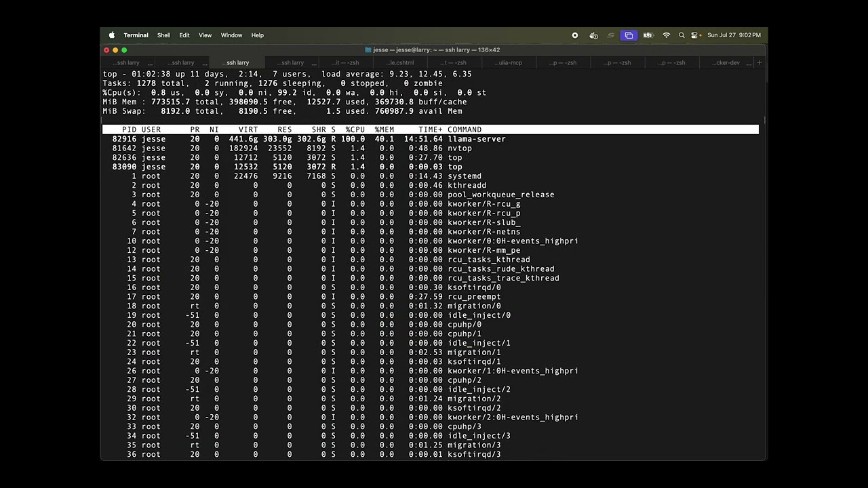Image resolution: width=868 pixels, height=488 pixels.
Task: Click the systemd process row
Action: pyautogui.click(x=431, y=176)
